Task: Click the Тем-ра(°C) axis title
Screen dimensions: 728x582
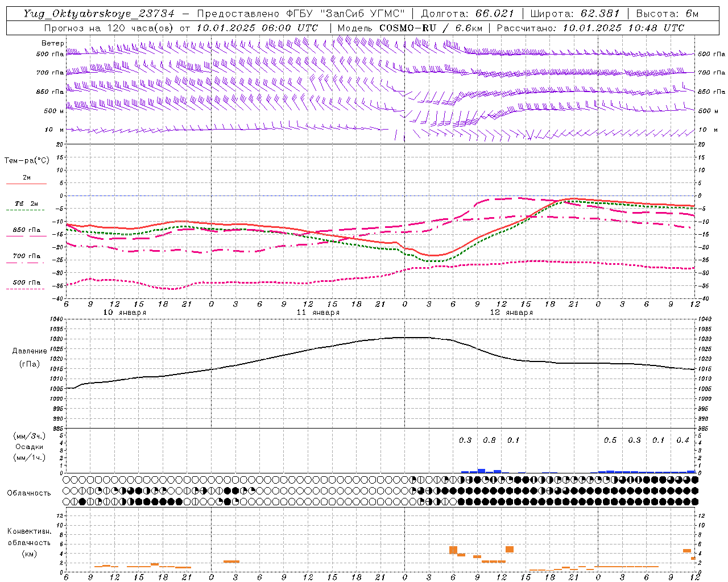Action: click(27, 161)
